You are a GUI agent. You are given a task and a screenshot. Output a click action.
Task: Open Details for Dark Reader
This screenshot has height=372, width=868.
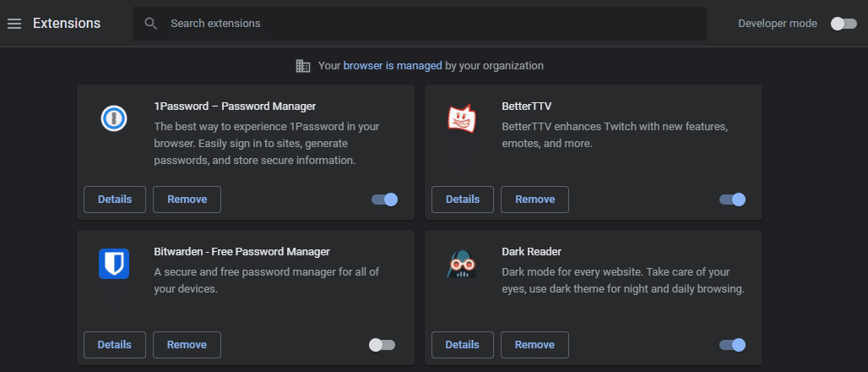[462, 345]
